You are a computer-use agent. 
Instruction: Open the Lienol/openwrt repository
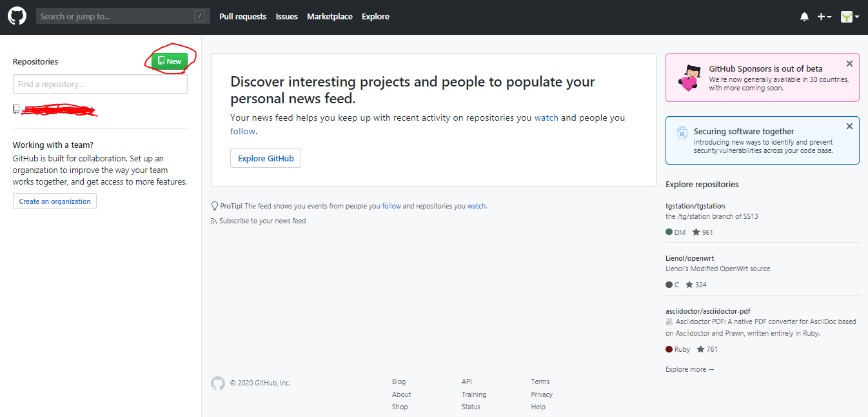690,258
